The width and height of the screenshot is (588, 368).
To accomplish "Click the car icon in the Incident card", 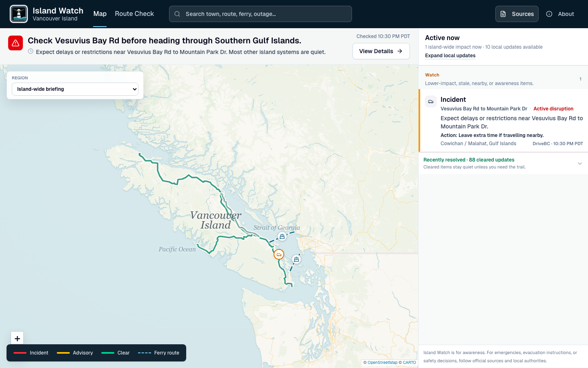I will pyautogui.click(x=431, y=101).
